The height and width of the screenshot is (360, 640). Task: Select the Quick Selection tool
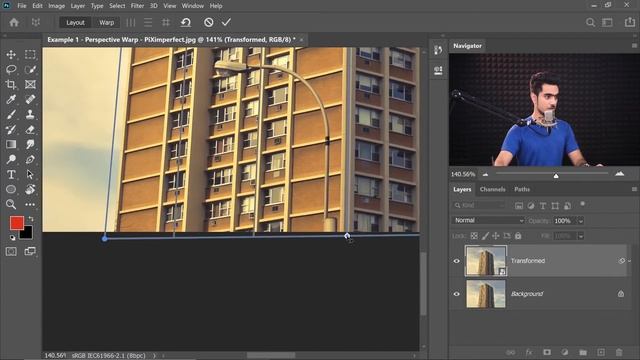[30, 69]
